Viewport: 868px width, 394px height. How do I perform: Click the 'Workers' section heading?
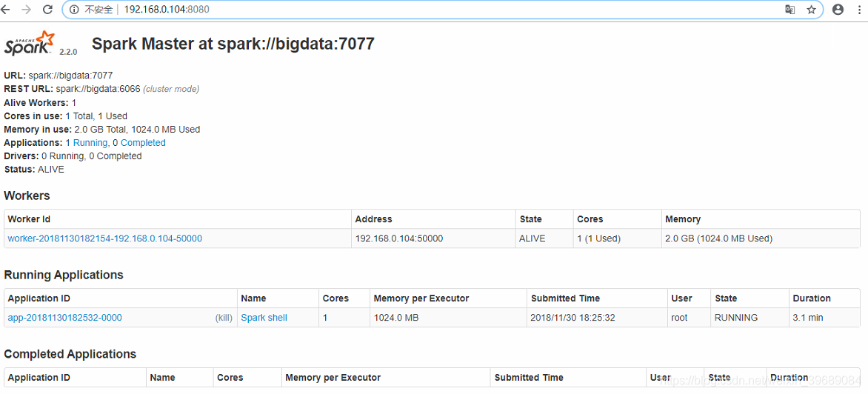[x=27, y=196]
